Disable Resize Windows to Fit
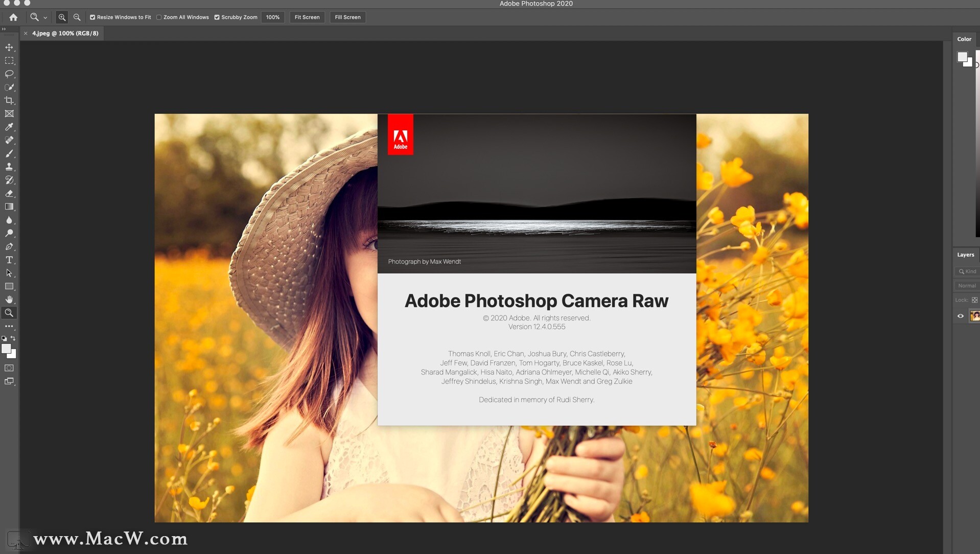Image resolution: width=980 pixels, height=554 pixels. [x=92, y=17]
